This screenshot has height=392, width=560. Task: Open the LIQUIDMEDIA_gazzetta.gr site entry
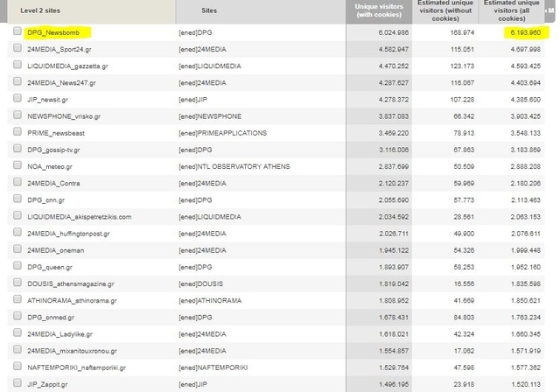[x=67, y=66]
